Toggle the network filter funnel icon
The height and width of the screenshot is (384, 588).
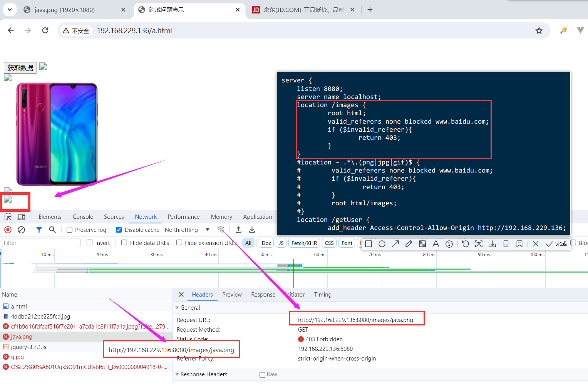pyautogui.click(x=39, y=230)
